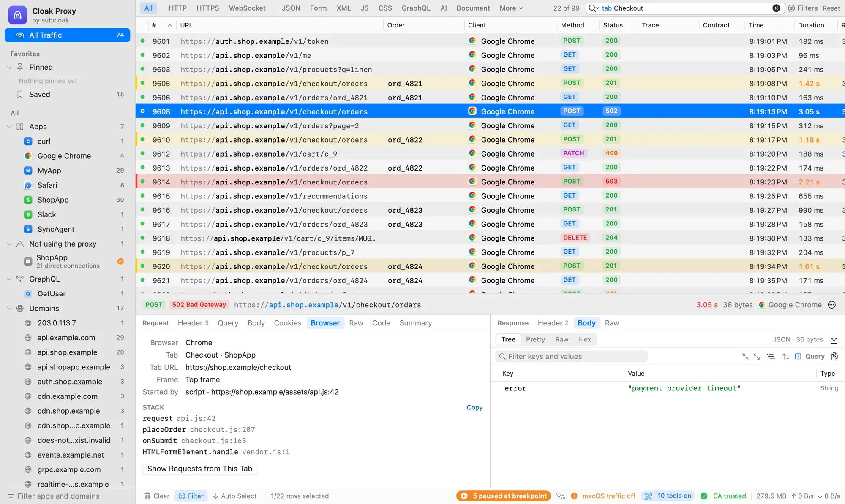845x504 pixels.
Task: Select the curl app icon
Action: click(x=28, y=141)
